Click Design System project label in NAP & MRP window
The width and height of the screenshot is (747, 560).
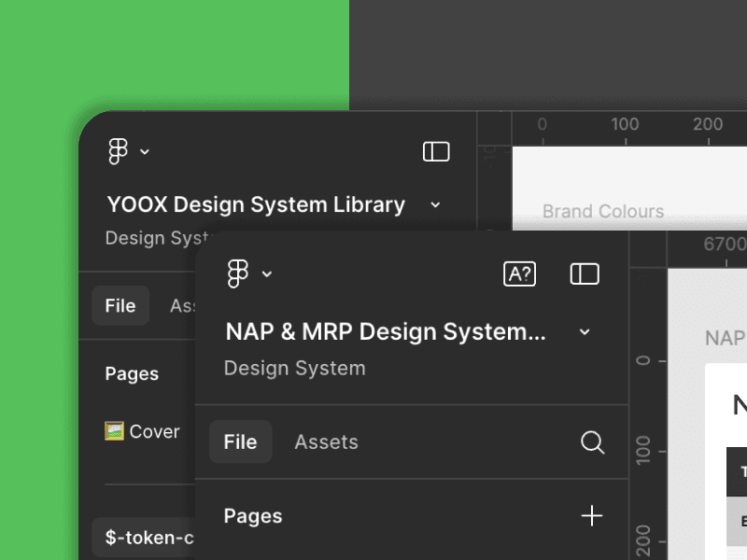click(294, 368)
